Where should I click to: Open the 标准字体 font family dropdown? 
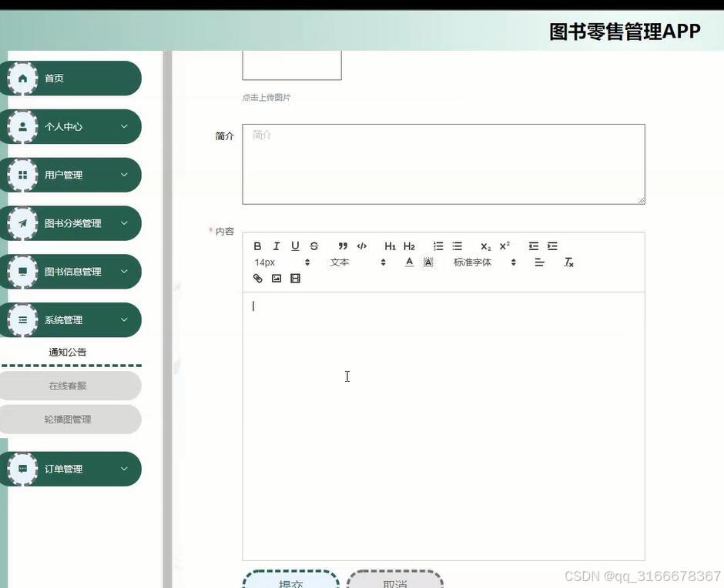pyautogui.click(x=484, y=262)
